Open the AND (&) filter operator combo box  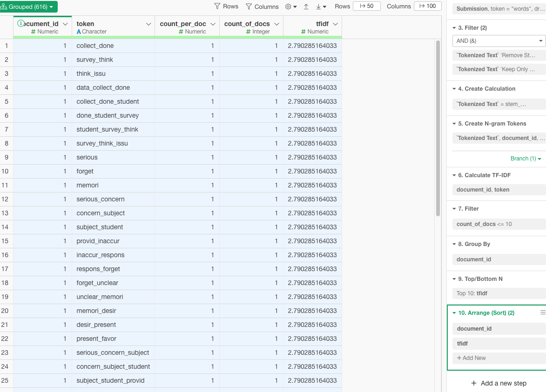pos(499,41)
